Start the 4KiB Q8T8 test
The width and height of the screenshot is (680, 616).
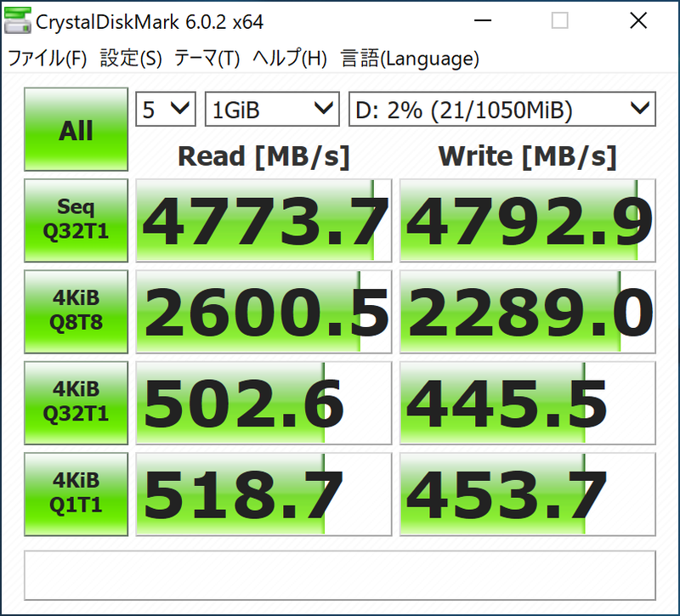[x=76, y=312]
